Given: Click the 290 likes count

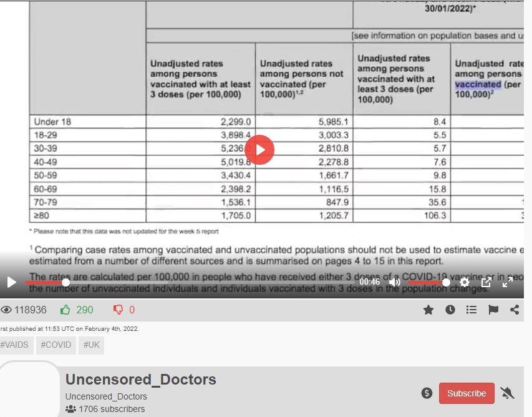Looking at the screenshot, I should click(84, 310).
